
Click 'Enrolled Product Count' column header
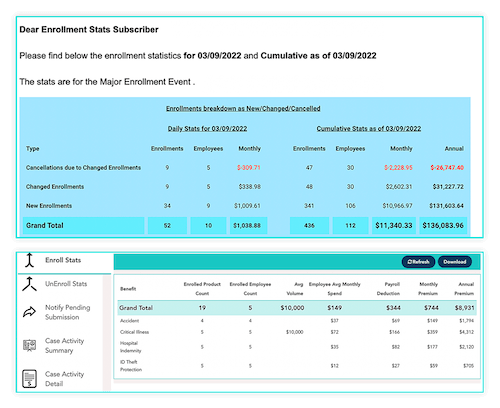202,289
